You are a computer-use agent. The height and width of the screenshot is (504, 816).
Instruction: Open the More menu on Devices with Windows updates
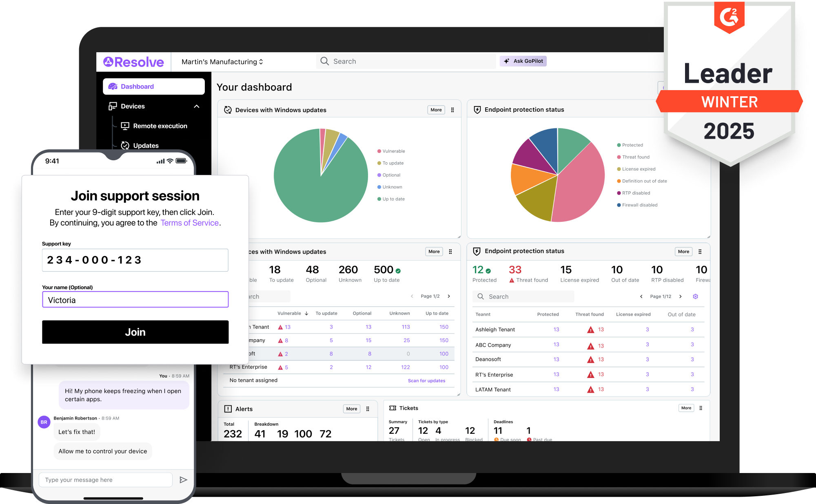point(436,110)
